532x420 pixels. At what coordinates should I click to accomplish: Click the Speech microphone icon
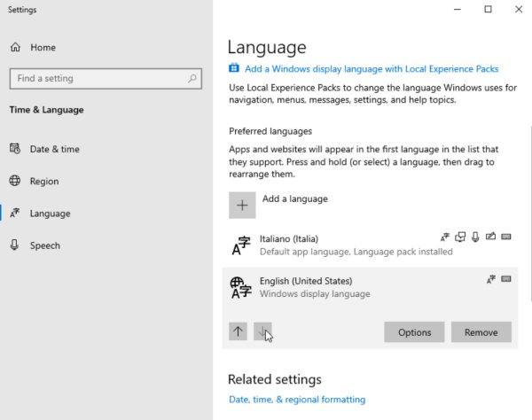14,245
